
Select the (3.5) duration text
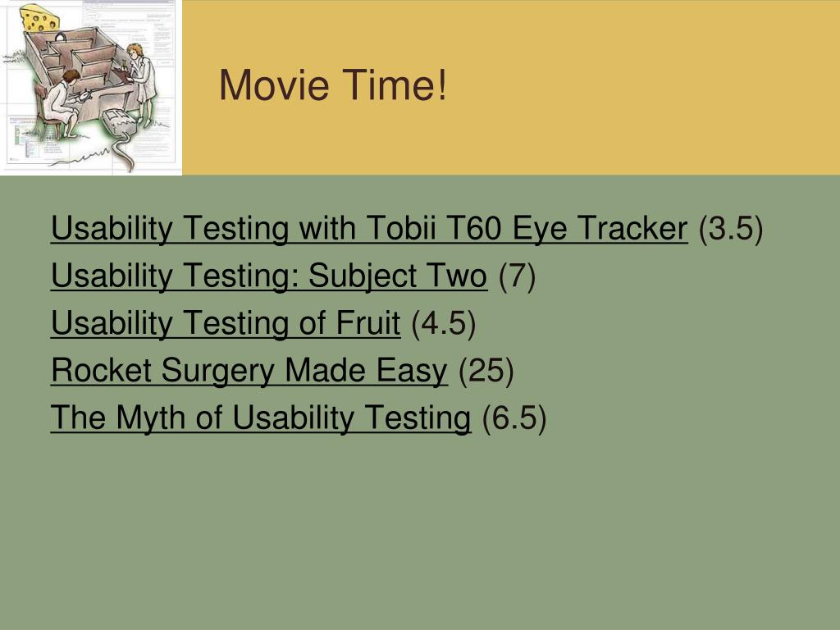(x=731, y=228)
